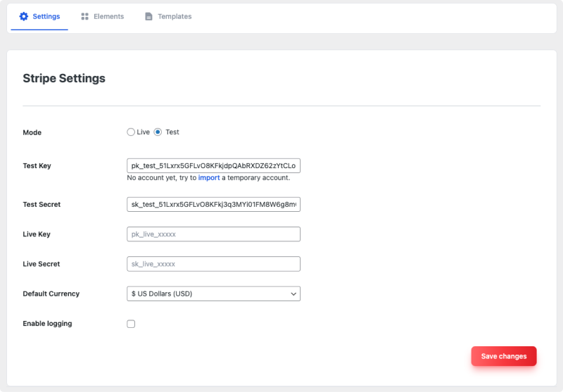Click the 'Enable logging' text label
This screenshot has height=392, width=563.
(47, 324)
